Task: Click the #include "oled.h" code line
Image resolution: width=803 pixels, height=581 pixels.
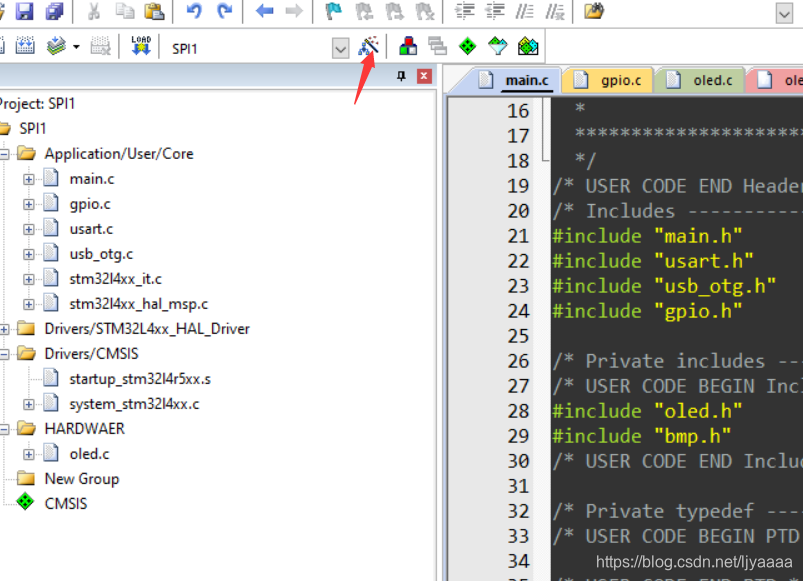Action: [647, 411]
